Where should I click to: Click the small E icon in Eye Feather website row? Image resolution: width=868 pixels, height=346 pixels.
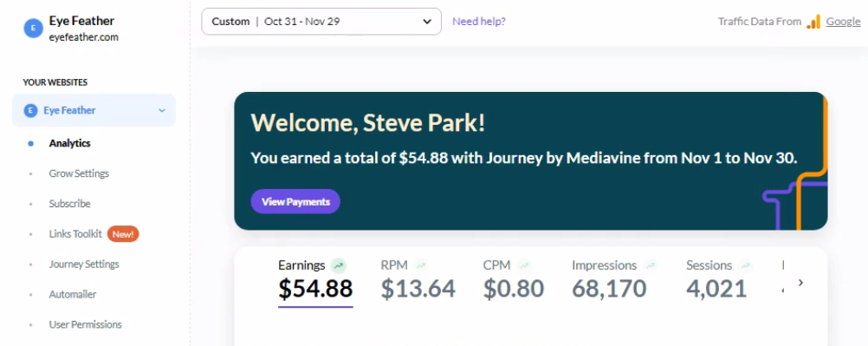click(x=30, y=110)
